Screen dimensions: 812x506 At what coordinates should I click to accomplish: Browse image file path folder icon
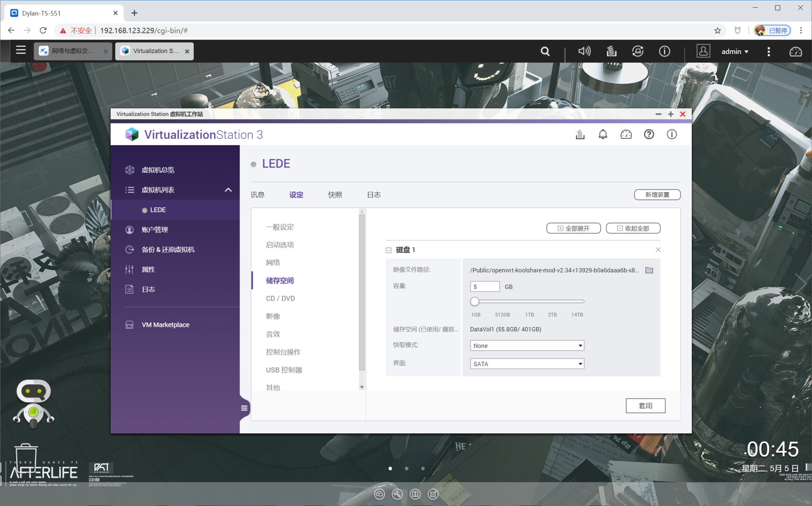[649, 270]
